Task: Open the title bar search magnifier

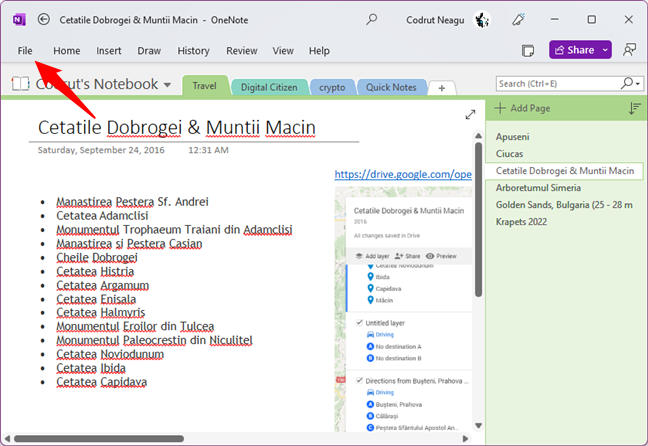Action: (372, 19)
